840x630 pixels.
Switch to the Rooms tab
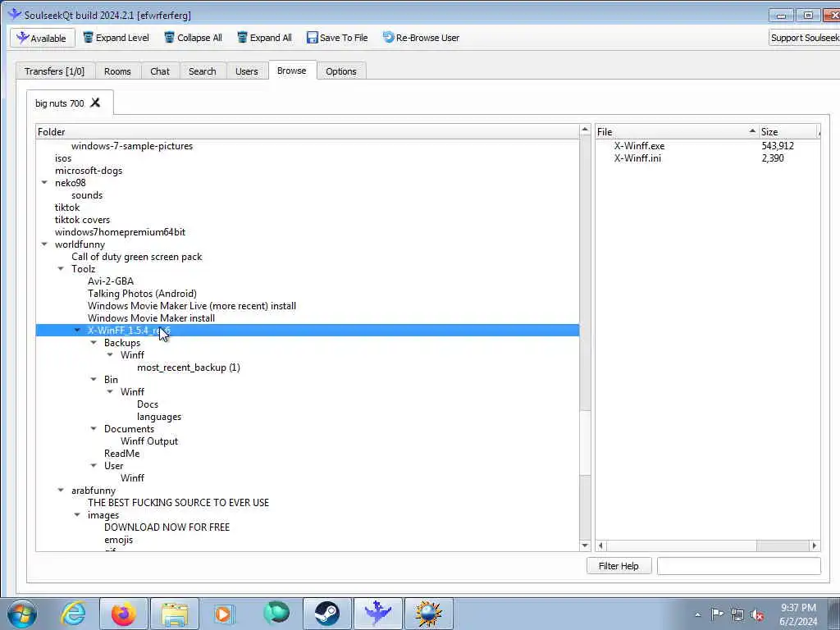click(117, 71)
